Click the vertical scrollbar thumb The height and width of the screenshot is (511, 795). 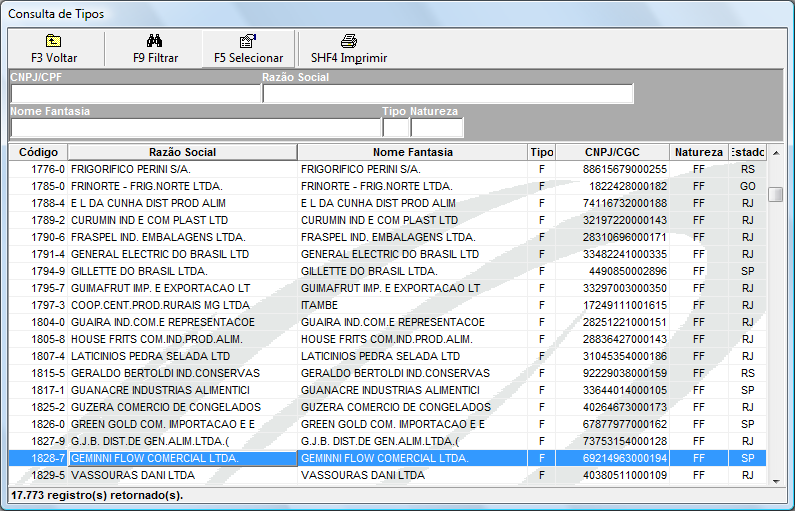(x=776, y=194)
